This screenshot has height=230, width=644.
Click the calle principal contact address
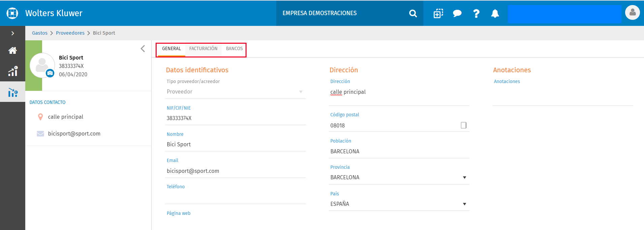pos(66,117)
